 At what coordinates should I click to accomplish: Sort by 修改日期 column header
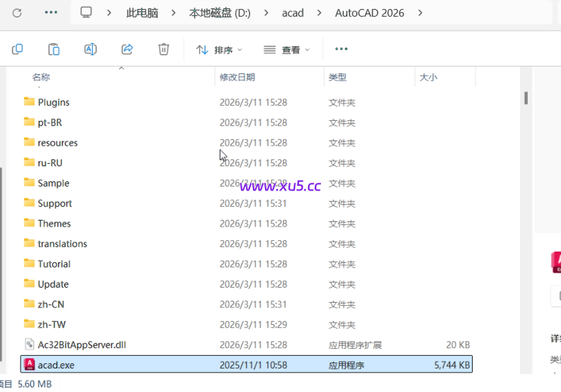(x=237, y=77)
